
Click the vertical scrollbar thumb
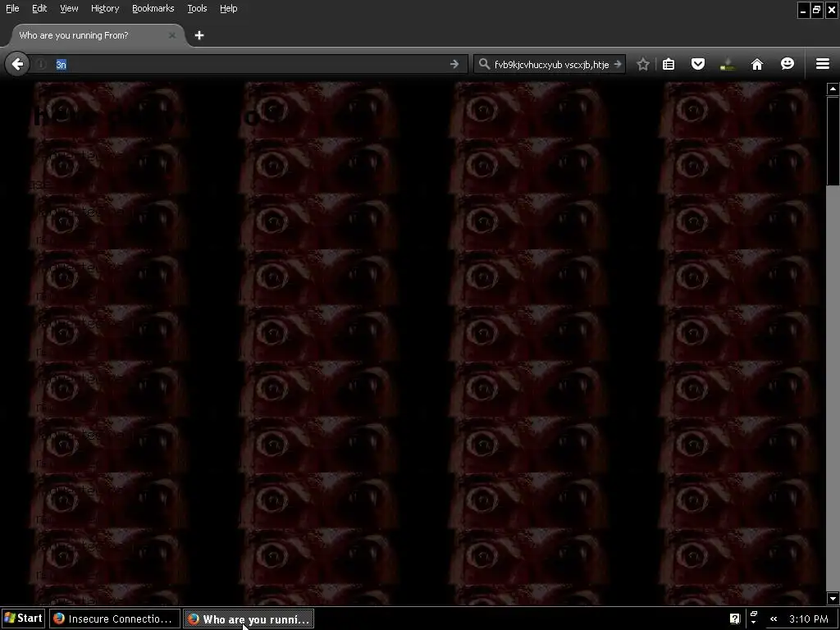[x=833, y=140]
